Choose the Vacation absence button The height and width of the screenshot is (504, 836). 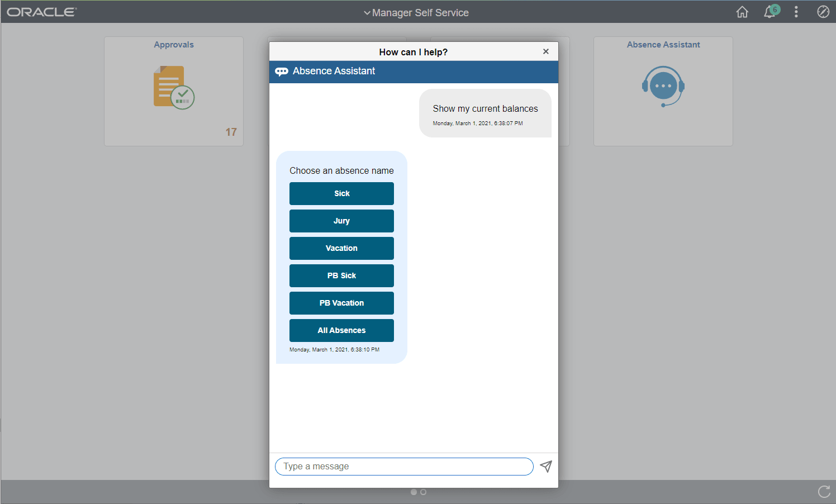(x=341, y=248)
